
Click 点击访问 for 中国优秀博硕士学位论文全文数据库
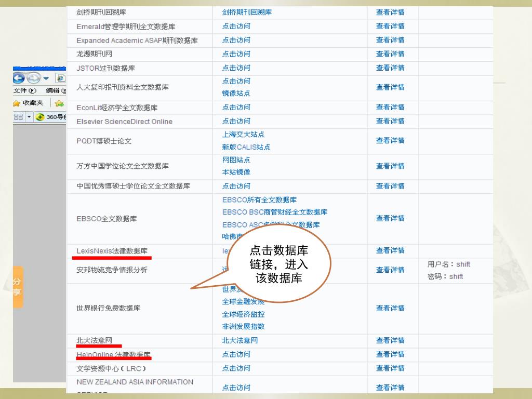(236, 187)
